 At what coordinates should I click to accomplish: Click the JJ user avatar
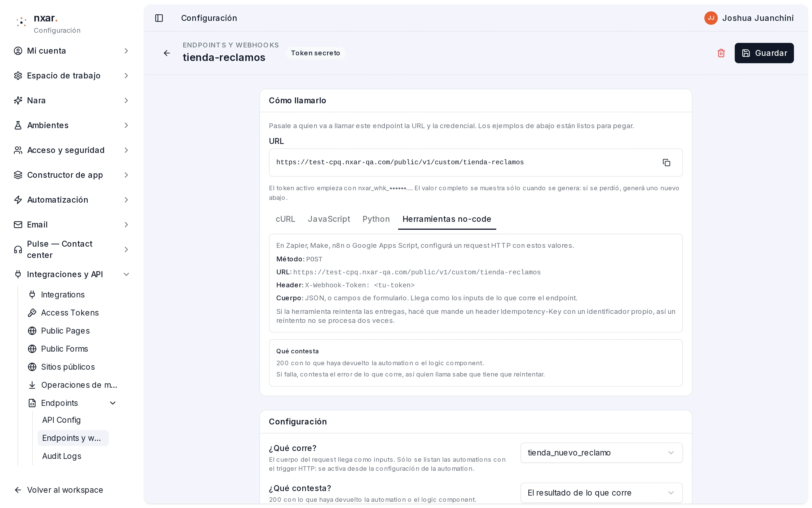(711, 18)
